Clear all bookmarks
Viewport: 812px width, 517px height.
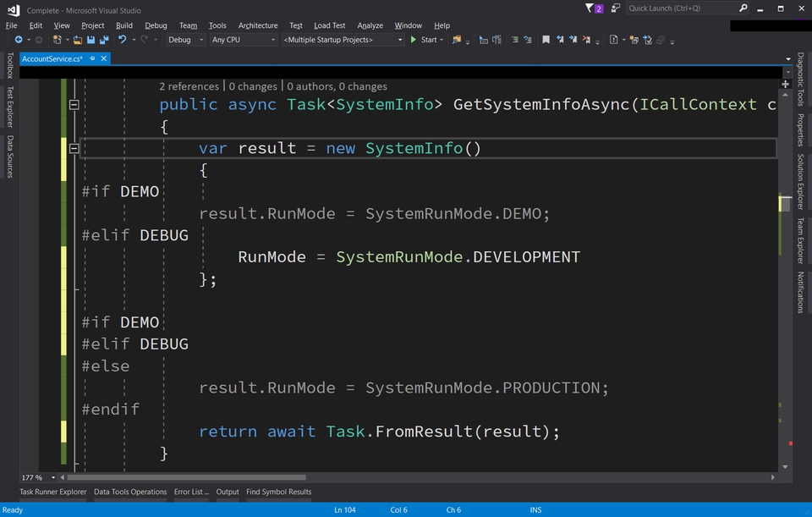(x=585, y=40)
